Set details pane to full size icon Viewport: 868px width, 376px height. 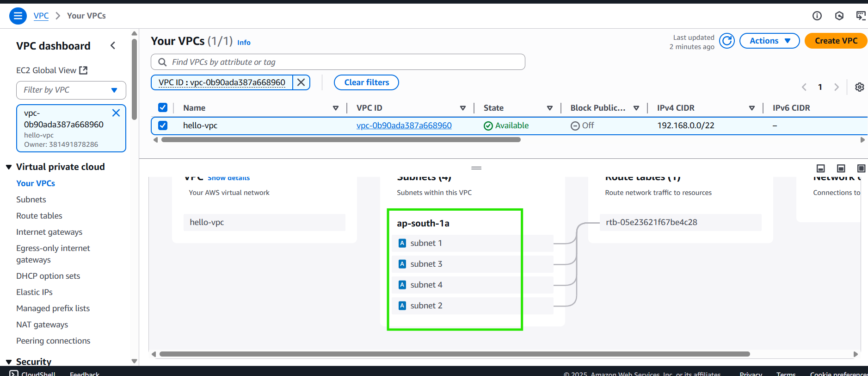(861, 169)
